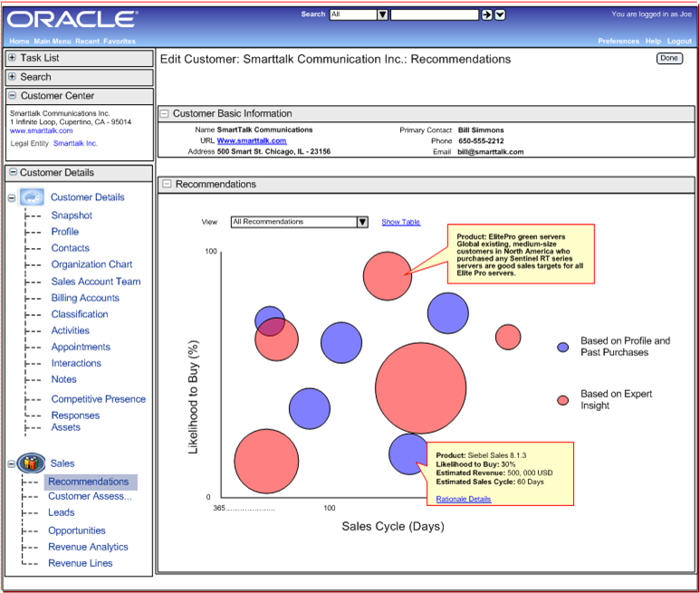Viewport: 700px width, 593px height.
Task: Click the blue Profile and Past Purchases legend dot
Action: (563, 347)
